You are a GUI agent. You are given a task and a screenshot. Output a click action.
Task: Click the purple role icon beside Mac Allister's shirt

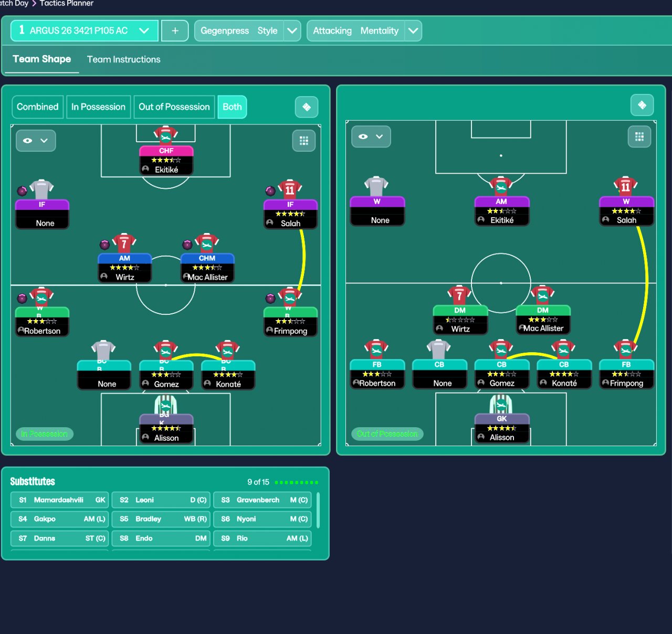click(187, 245)
